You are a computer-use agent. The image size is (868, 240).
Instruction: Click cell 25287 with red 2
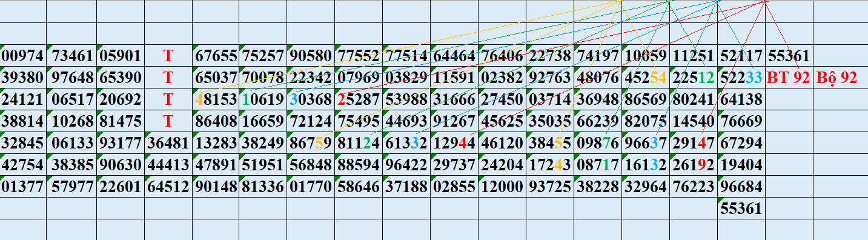359,99
